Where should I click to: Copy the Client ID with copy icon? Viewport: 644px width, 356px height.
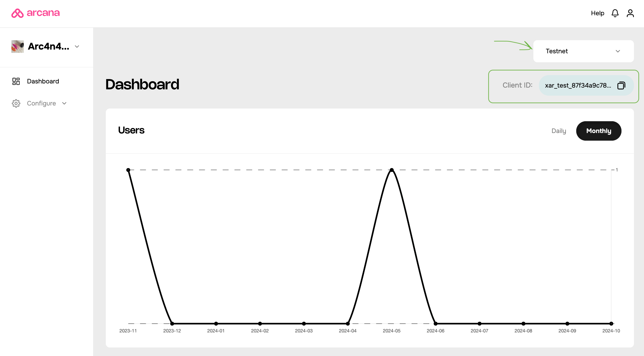pyautogui.click(x=621, y=85)
